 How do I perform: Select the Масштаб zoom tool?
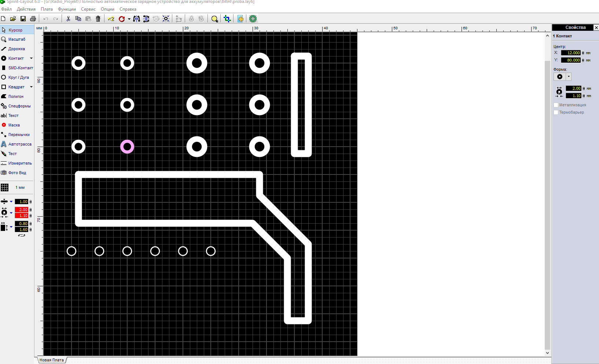pyautogui.click(x=17, y=39)
